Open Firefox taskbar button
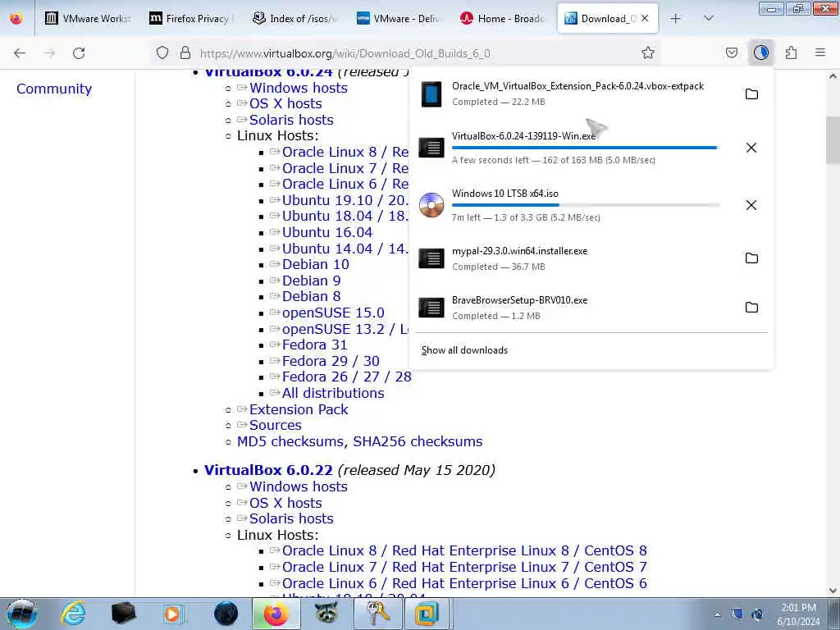Screen dimensions: 840x630 tap(276, 614)
